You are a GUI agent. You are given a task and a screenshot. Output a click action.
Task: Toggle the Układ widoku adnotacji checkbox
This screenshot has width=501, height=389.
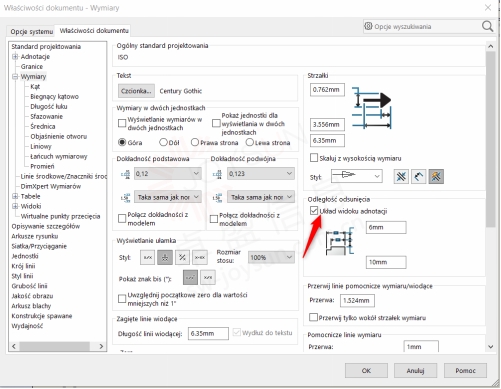point(314,211)
